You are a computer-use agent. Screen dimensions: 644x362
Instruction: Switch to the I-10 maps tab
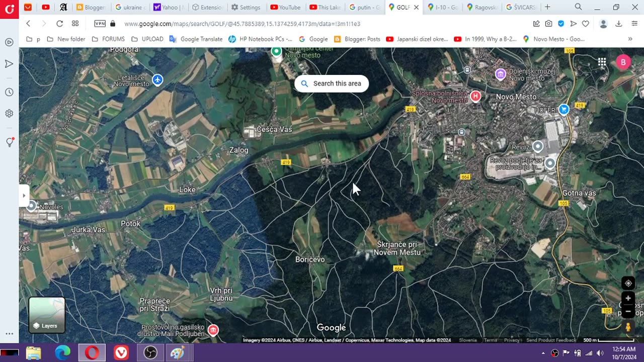coord(442,7)
